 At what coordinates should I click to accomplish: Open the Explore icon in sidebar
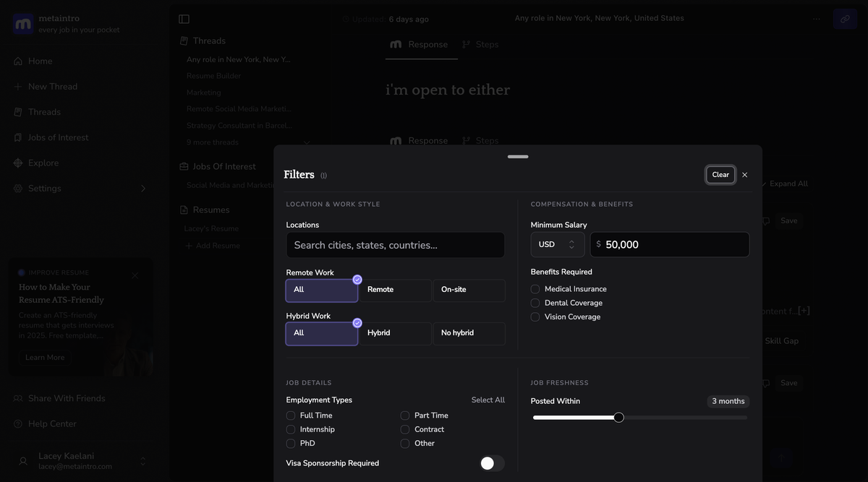click(18, 163)
